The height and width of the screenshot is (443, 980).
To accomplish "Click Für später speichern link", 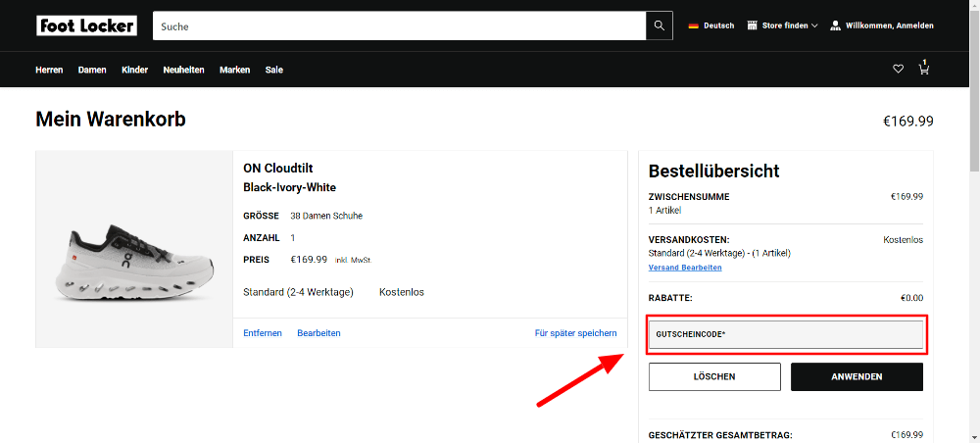I will pos(575,333).
